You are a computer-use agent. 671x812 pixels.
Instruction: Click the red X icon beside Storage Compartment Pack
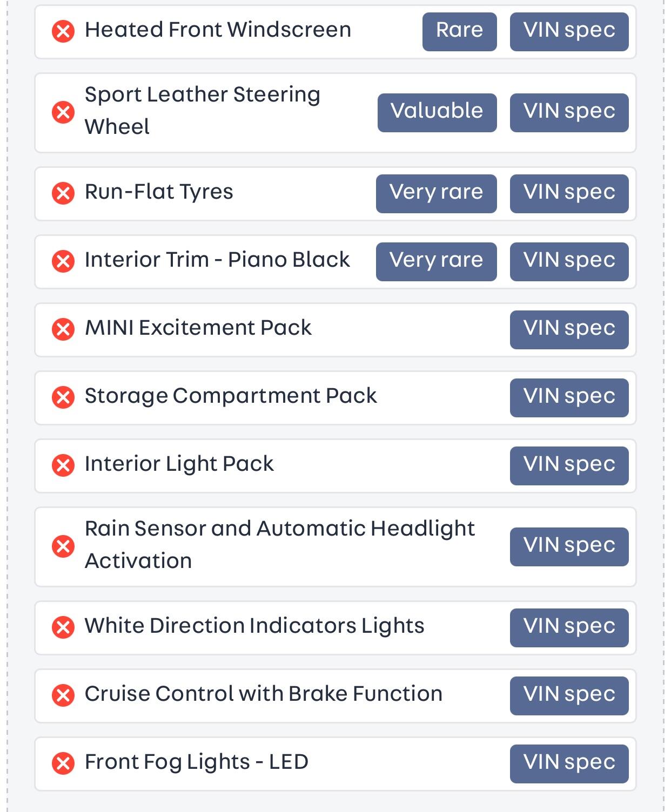tap(63, 397)
